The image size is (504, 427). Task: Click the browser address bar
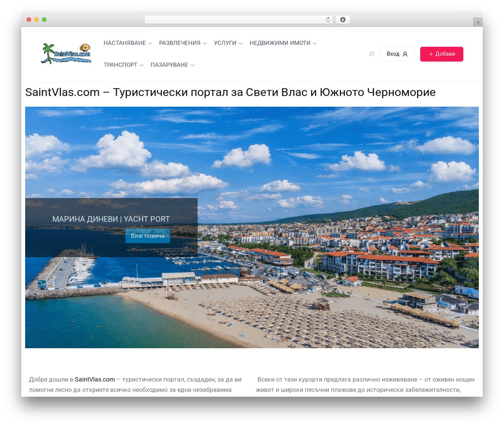tap(239, 20)
